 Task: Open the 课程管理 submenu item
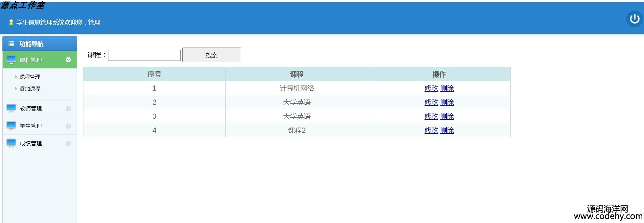[30, 77]
